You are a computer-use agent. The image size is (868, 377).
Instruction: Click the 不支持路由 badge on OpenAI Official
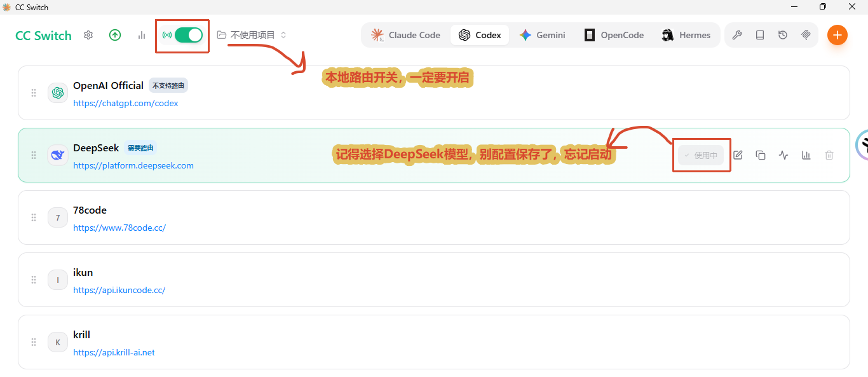pos(168,86)
